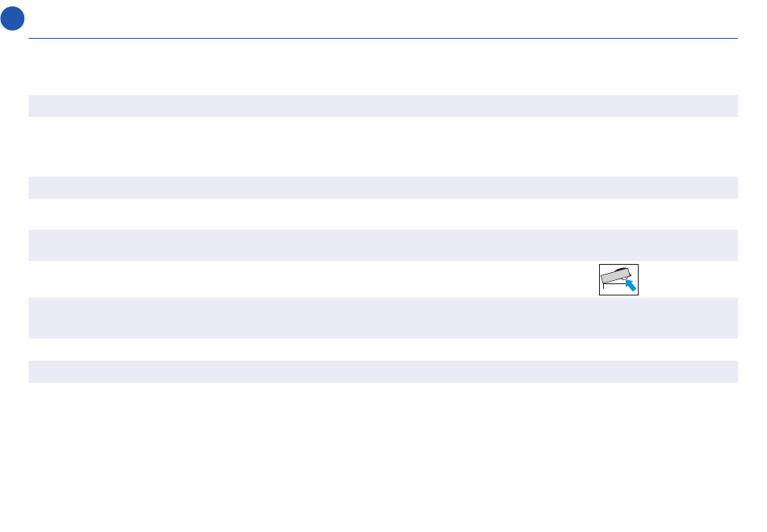Select the first shaded row of the table
Viewport: 767px width, 532px height.
point(383,106)
